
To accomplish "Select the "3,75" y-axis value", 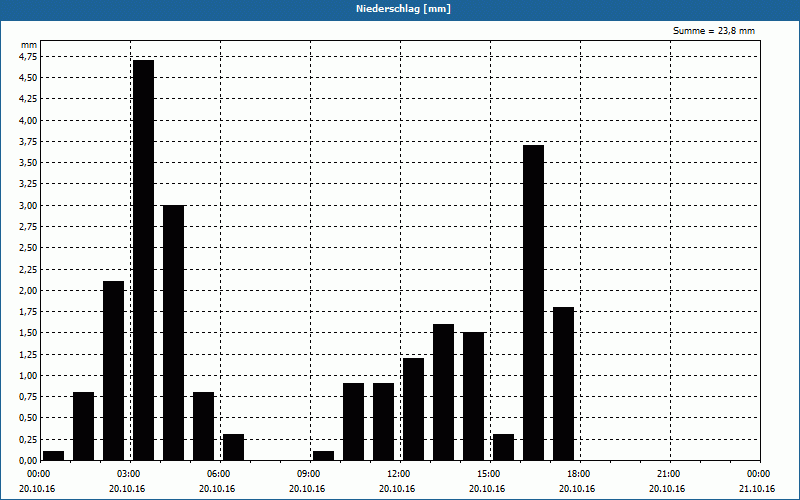I will [x=28, y=142].
